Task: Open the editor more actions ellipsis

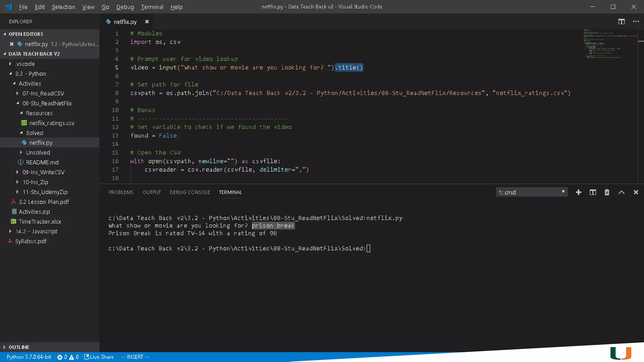Action: click(x=636, y=21)
